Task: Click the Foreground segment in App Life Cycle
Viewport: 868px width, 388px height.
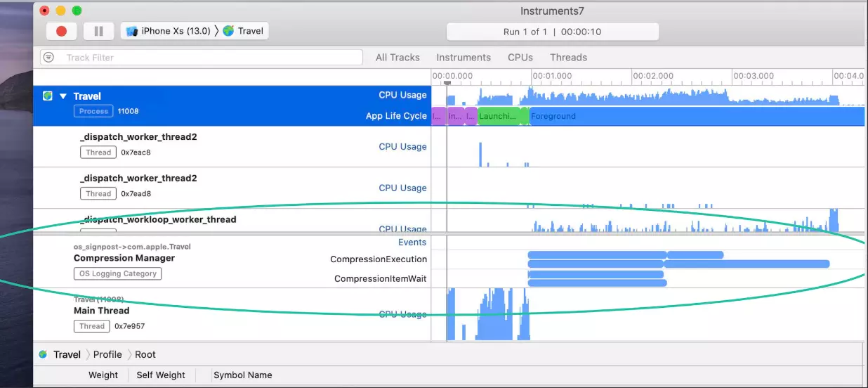Action: click(697, 116)
